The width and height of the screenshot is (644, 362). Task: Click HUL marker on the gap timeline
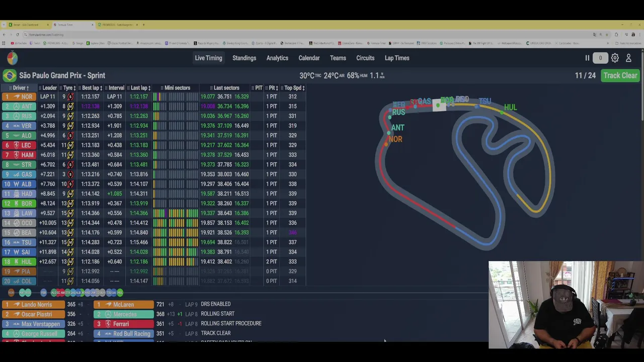[120, 293]
